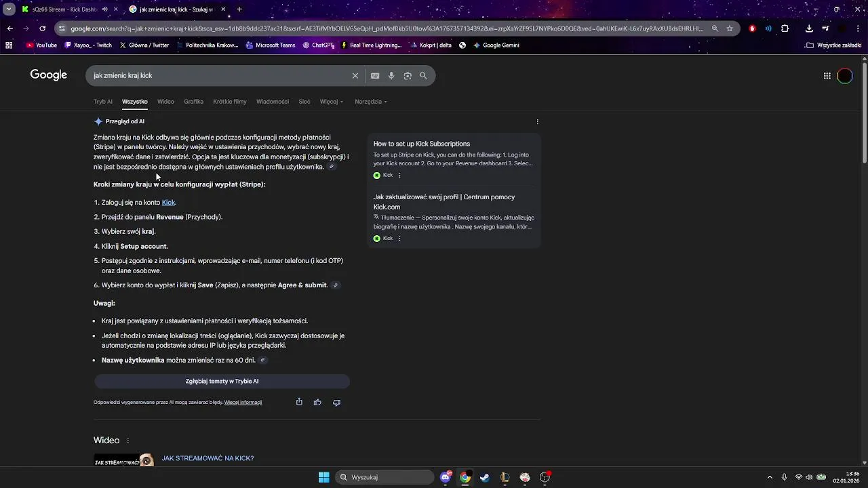This screenshot has height=488, width=868.
Task: Open OBS Studio from the taskbar
Action: coord(545,477)
